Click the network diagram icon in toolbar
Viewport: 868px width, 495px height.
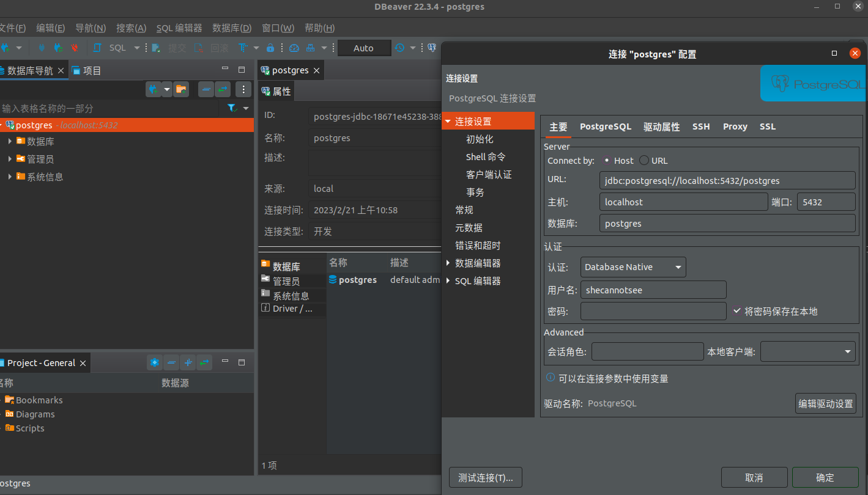[x=311, y=48]
